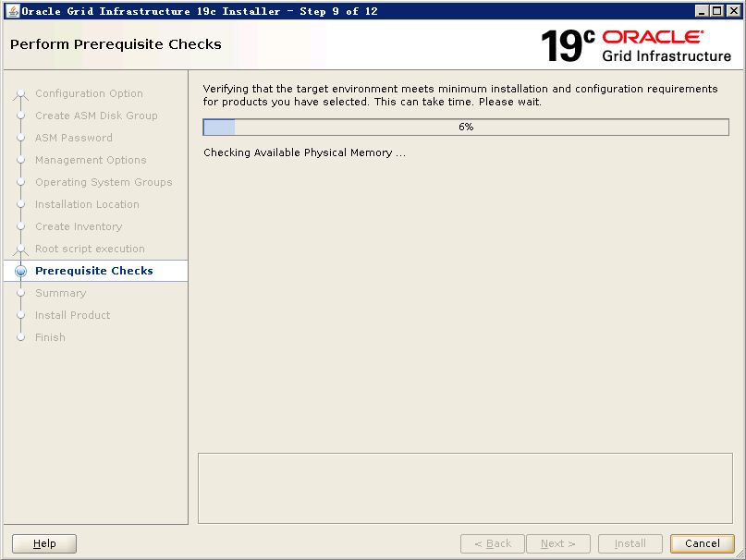Cancel the prerequisite checks

click(702, 543)
